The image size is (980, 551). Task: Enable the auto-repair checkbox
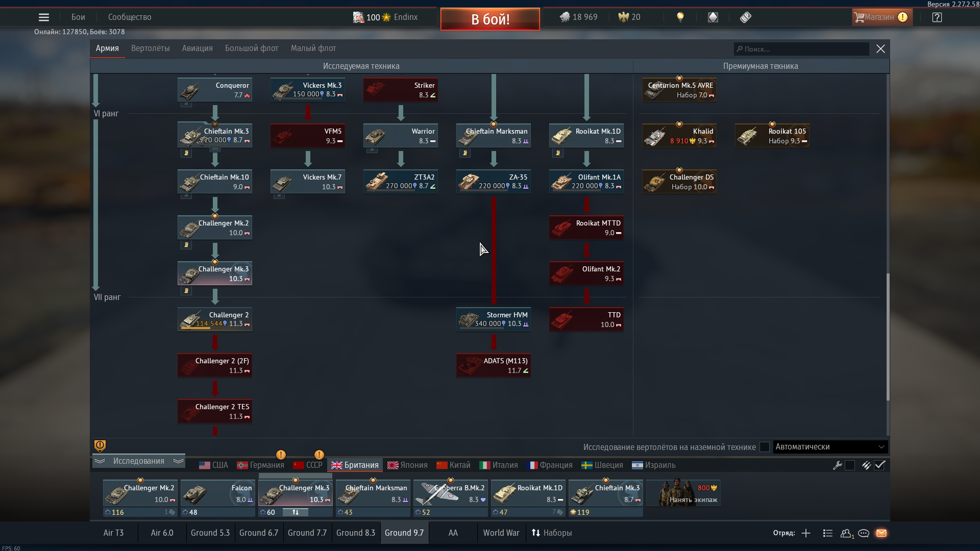click(850, 465)
